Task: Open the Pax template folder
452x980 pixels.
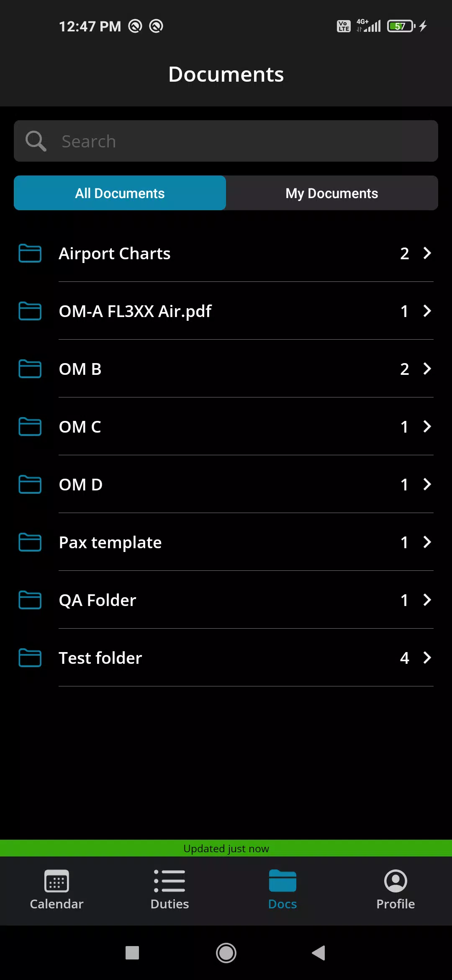Action: pos(226,542)
